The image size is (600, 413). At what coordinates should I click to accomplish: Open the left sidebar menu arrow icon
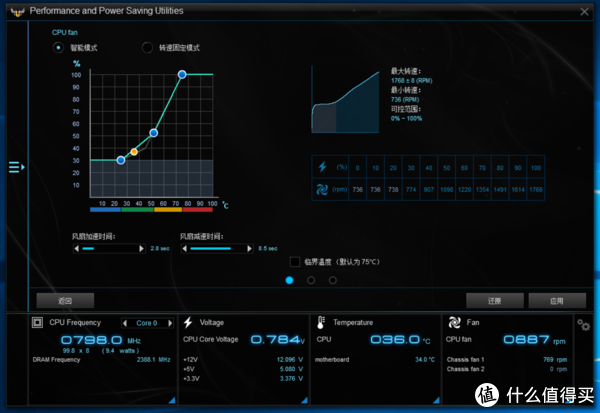click(16, 167)
